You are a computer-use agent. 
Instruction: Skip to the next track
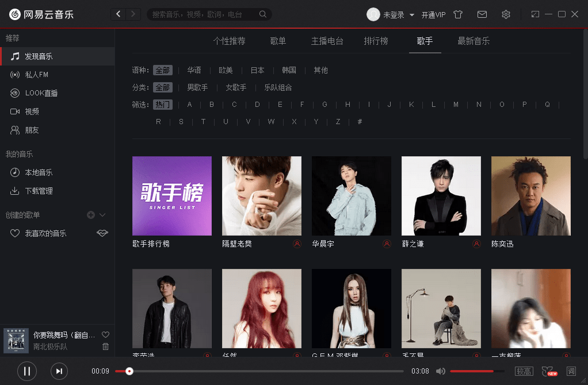pos(59,371)
